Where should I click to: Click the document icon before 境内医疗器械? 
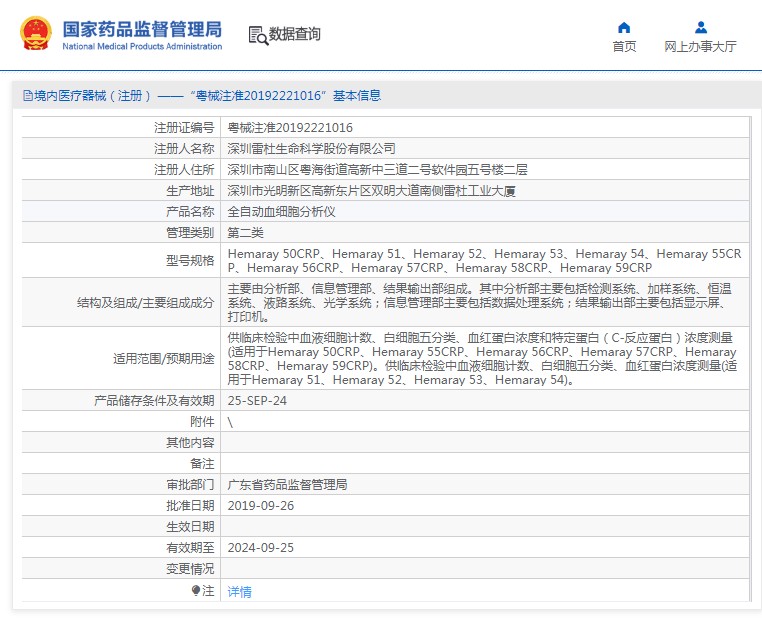26,96
